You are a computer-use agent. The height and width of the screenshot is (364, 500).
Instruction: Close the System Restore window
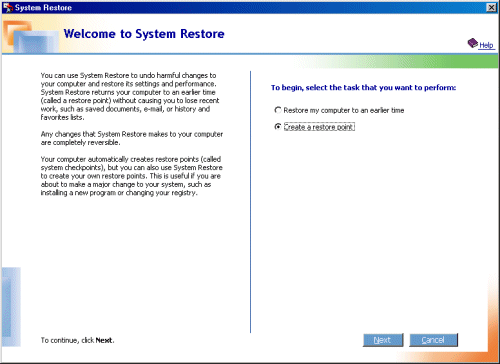[491, 7]
